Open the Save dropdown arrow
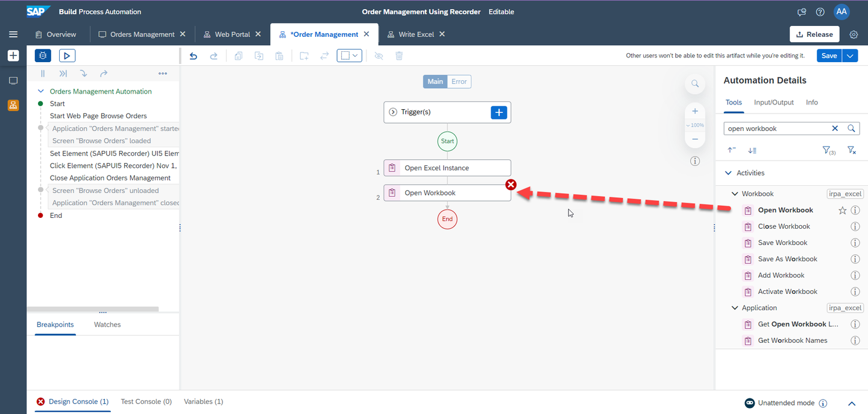 coord(850,56)
